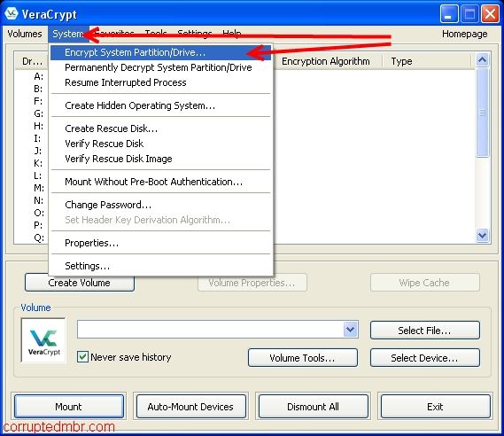
Task: Select drive letter N: in list
Action: pyautogui.click(x=38, y=200)
